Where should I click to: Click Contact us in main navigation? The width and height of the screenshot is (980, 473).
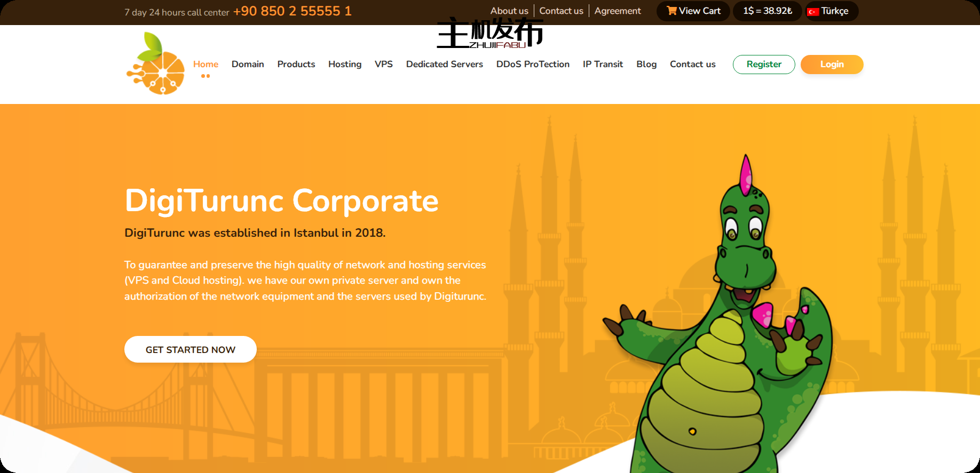pos(692,64)
